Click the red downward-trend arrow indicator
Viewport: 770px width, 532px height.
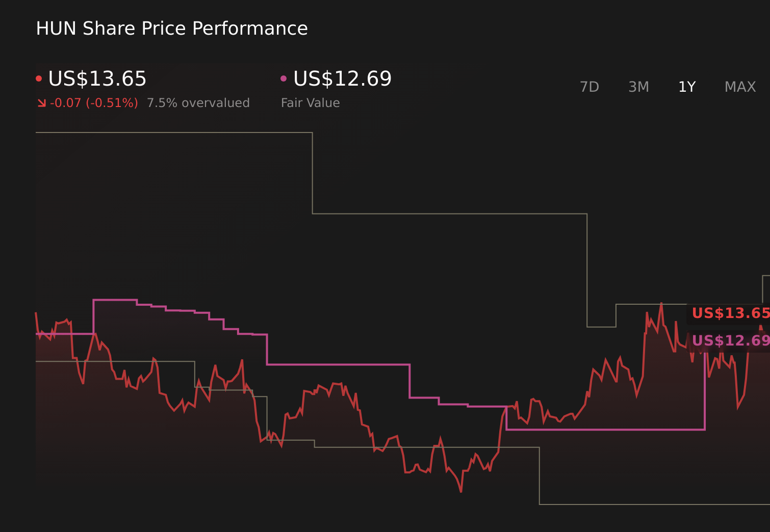pyautogui.click(x=43, y=102)
